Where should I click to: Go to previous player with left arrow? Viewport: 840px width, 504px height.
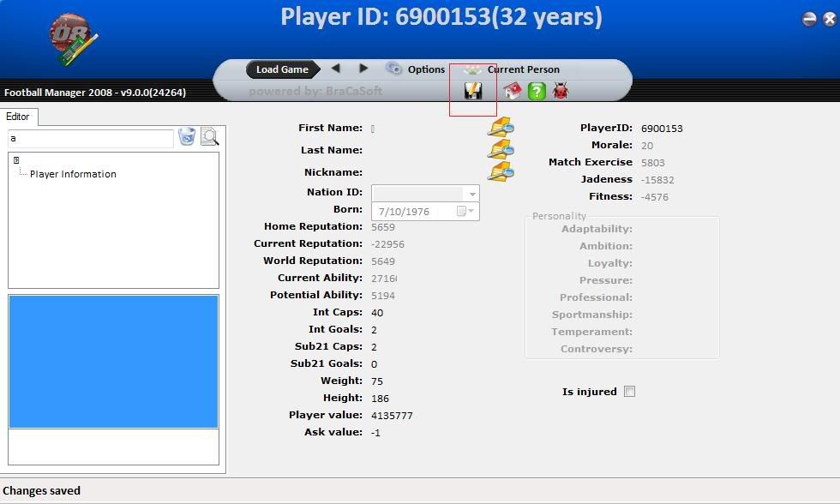click(x=336, y=68)
